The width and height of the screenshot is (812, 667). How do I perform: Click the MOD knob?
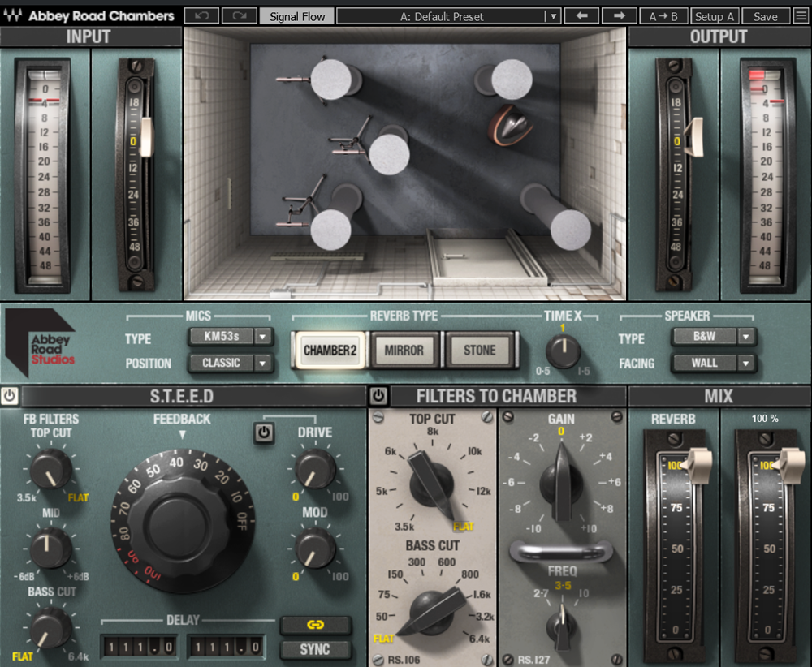315,549
